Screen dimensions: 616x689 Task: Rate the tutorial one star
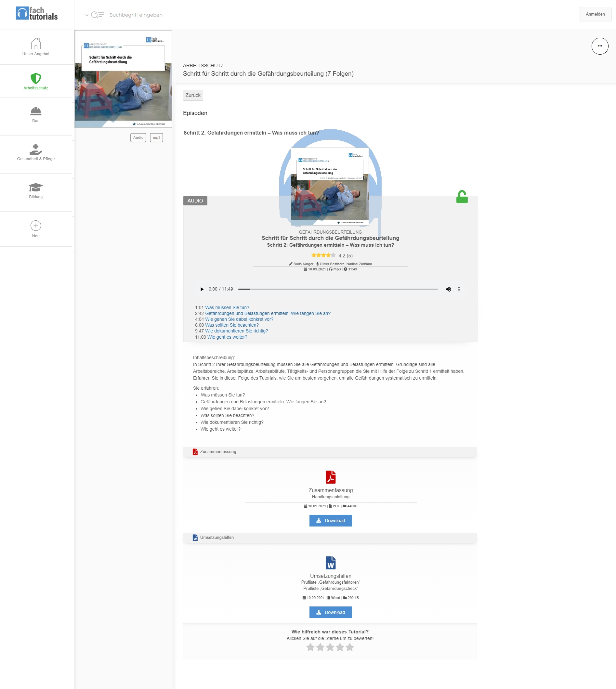pos(310,647)
